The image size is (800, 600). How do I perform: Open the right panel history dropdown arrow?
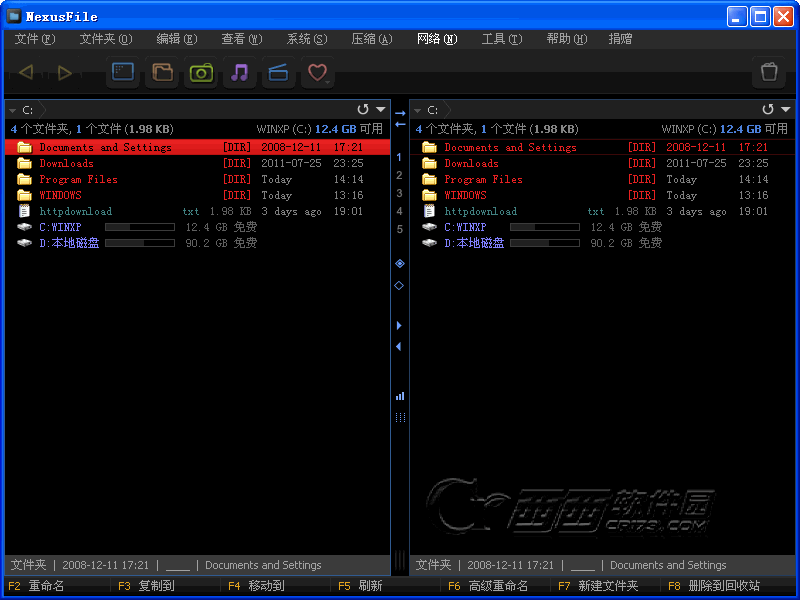point(786,109)
